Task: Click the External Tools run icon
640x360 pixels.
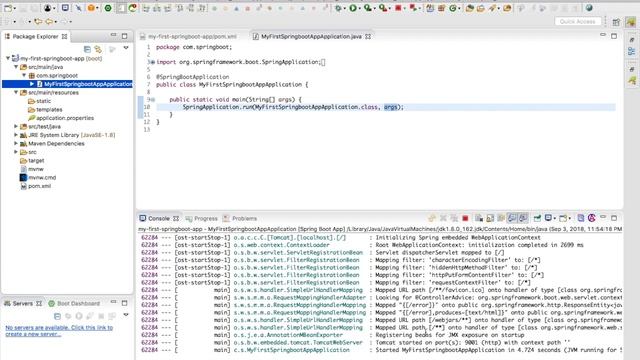Action: [x=382, y=8]
